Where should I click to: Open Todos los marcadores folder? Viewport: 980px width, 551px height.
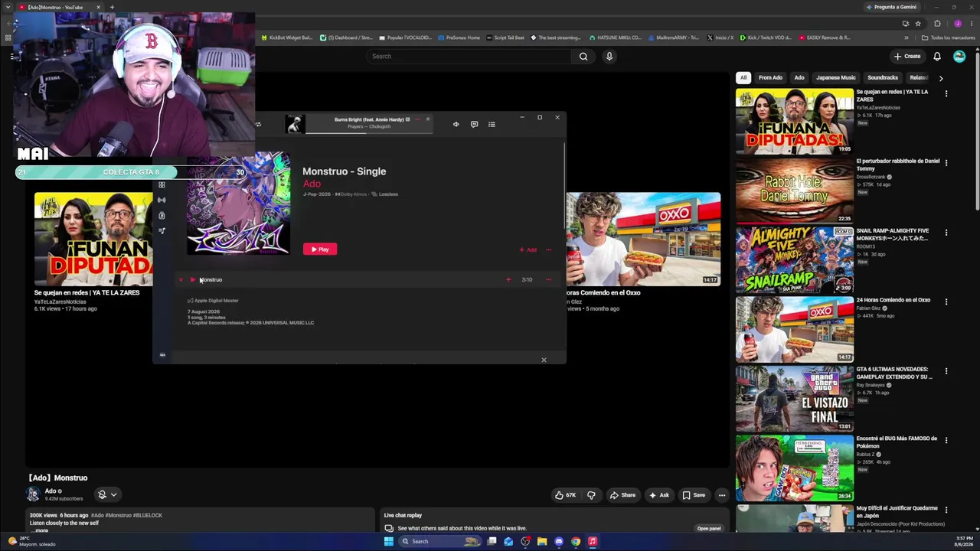click(x=947, y=37)
